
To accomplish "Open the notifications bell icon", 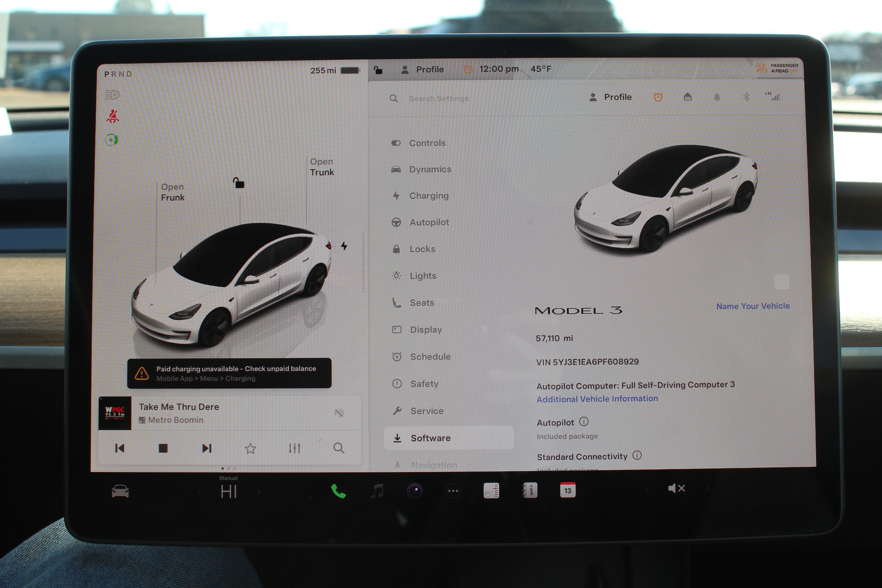I will coord(717,97).
